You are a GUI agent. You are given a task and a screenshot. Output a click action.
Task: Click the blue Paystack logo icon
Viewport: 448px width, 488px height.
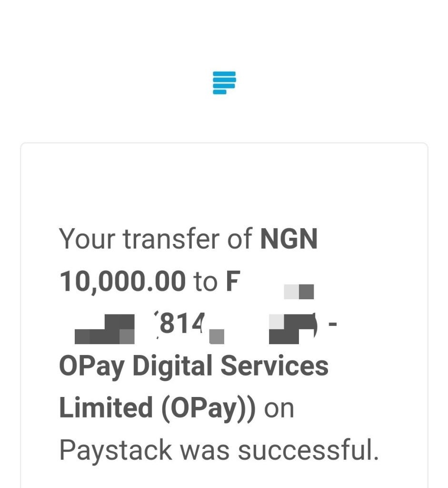coord(224,83)
